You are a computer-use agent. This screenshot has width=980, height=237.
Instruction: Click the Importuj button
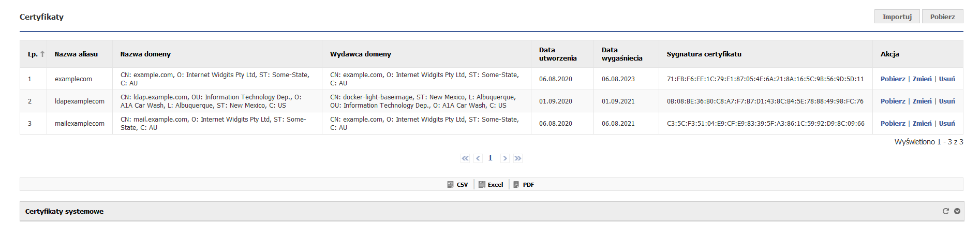click(x=897, y=17)
